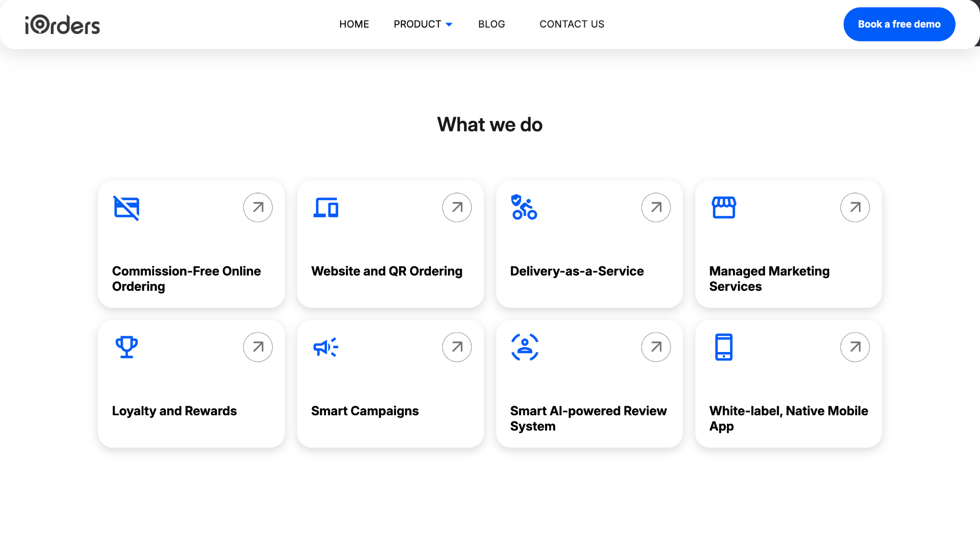Open CONTACT US page
Viewport: 980px width, 551px height.
572,24
